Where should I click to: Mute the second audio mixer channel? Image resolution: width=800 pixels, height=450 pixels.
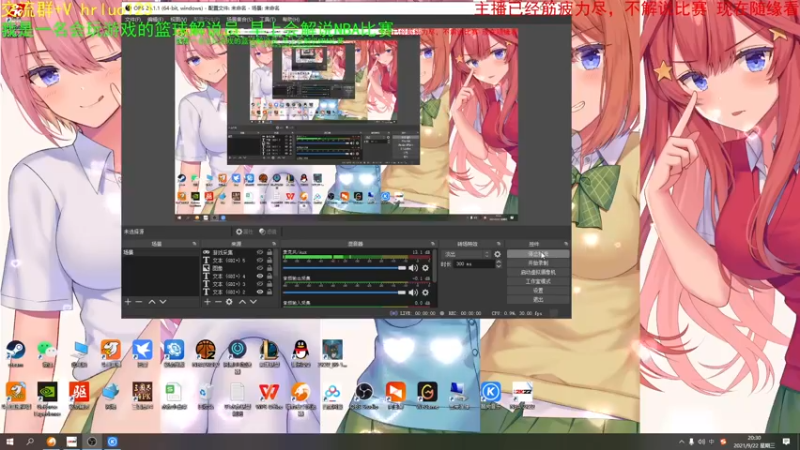pyautogui.click(x=413, y=292)
